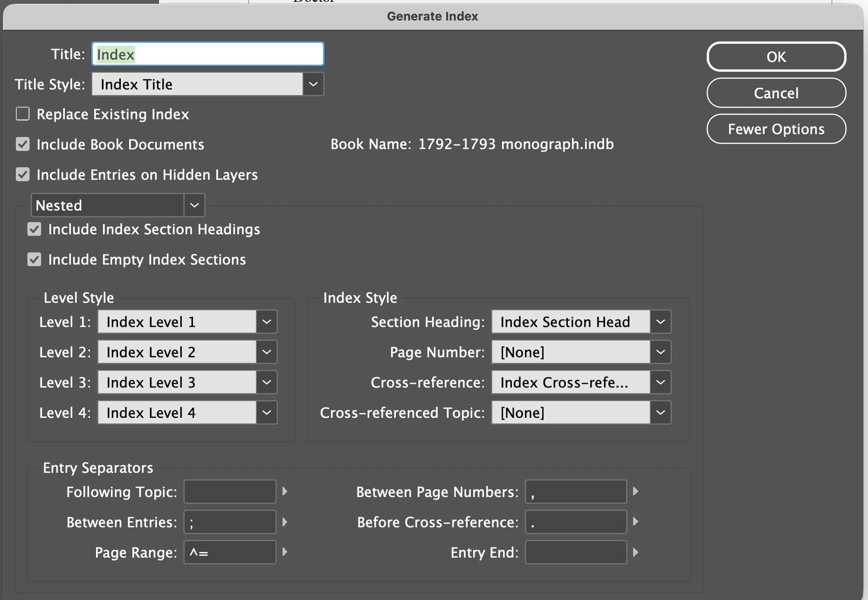Open Cross-reference style dropdown
Image resolution: width=868 pixels, height=600 pixels.
(581, 382)
